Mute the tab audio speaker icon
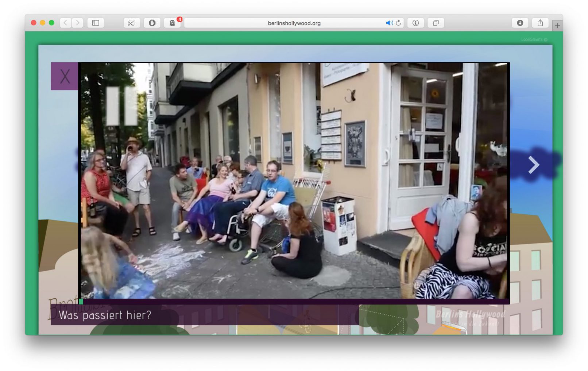Viewport: 588px width, 371px height. [x=389, y=23]
